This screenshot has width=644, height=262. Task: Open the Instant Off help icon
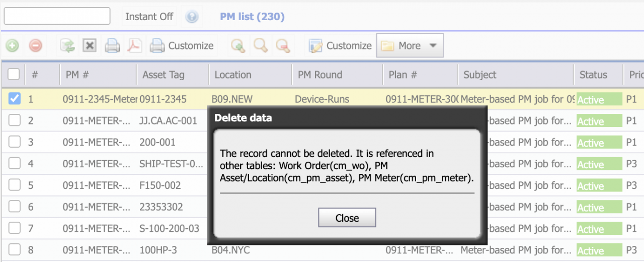192,17
